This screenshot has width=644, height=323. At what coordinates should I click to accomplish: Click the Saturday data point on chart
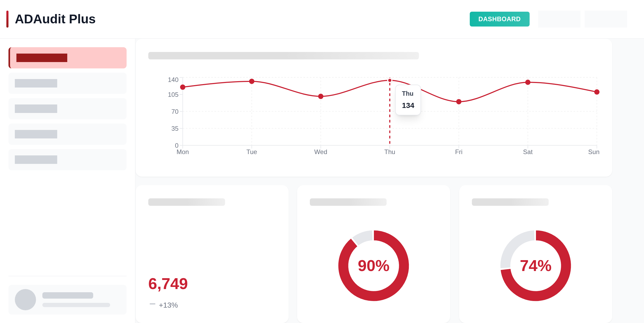[528, 82]
